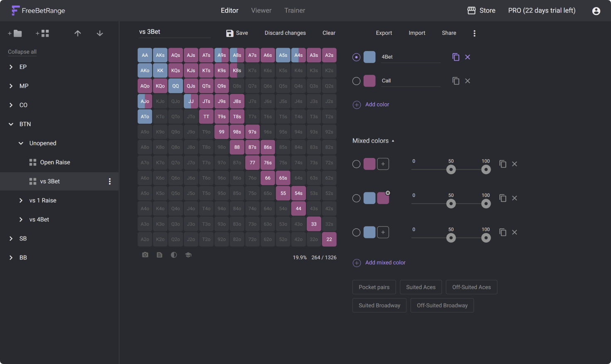The height and width of the screenshot is (364, 611).
Task: Collapse the BTN position group
Action: pyautogui.click(x=10, y=124)
